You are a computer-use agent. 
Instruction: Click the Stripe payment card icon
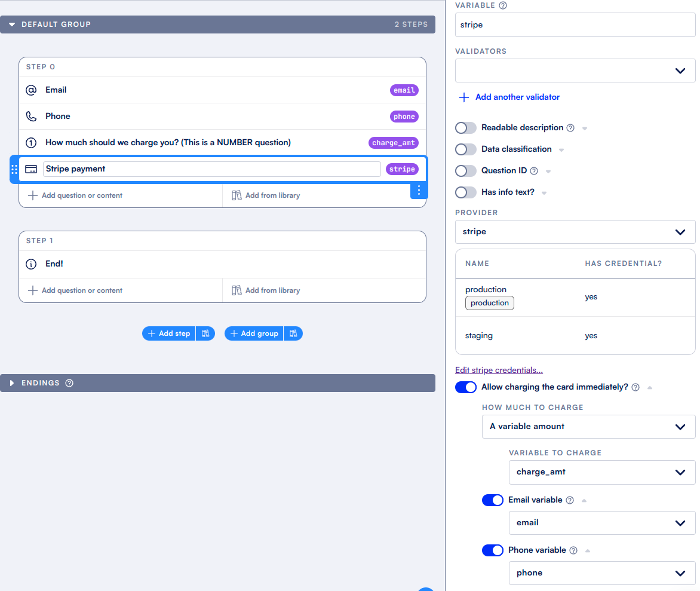click(x=31, y=169)
